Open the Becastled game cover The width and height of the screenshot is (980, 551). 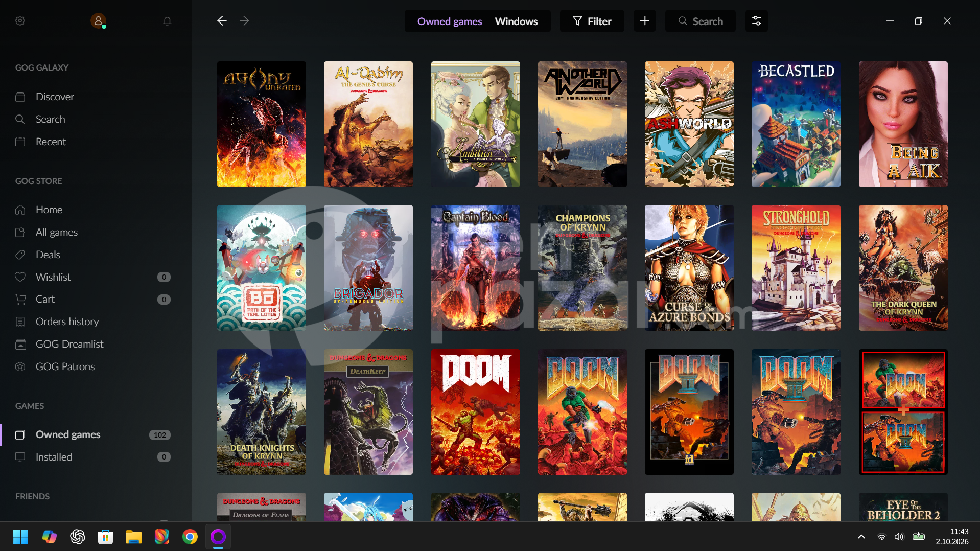coord(796,124)
